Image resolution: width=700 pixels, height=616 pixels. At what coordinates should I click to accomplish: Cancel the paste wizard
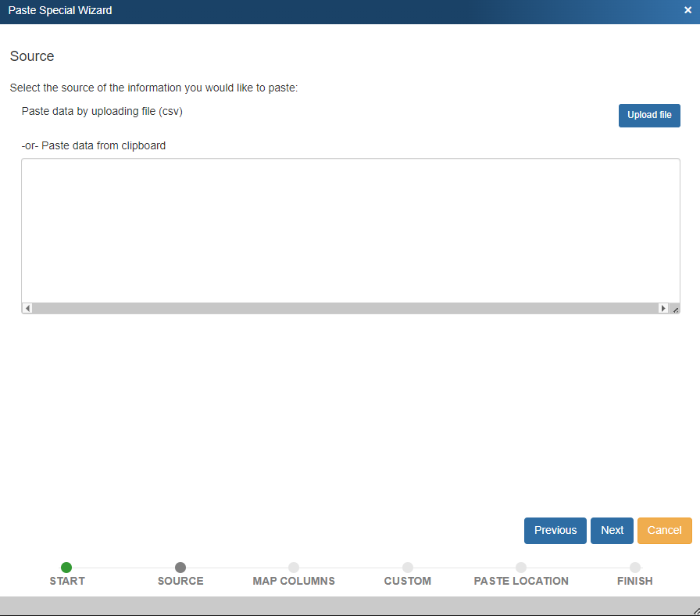coord(664,530)
